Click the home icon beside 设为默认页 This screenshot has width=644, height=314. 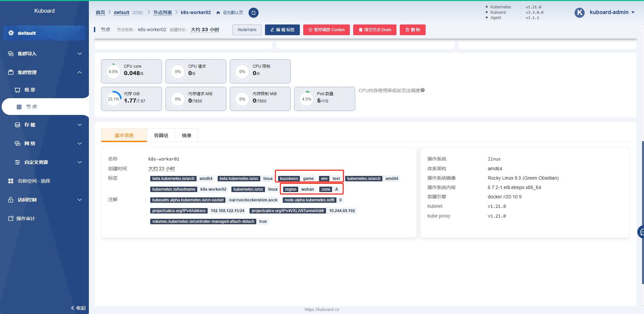click(218, 13)
